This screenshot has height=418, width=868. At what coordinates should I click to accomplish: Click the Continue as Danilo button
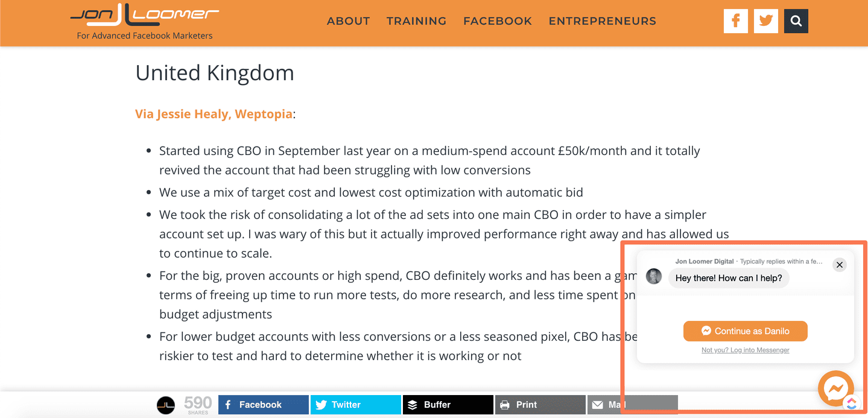pyautogui.click(x=745, y=331)
